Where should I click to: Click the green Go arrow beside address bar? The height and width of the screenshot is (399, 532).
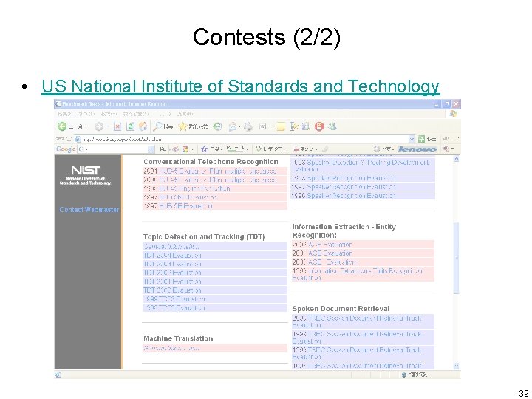point(421,139)
